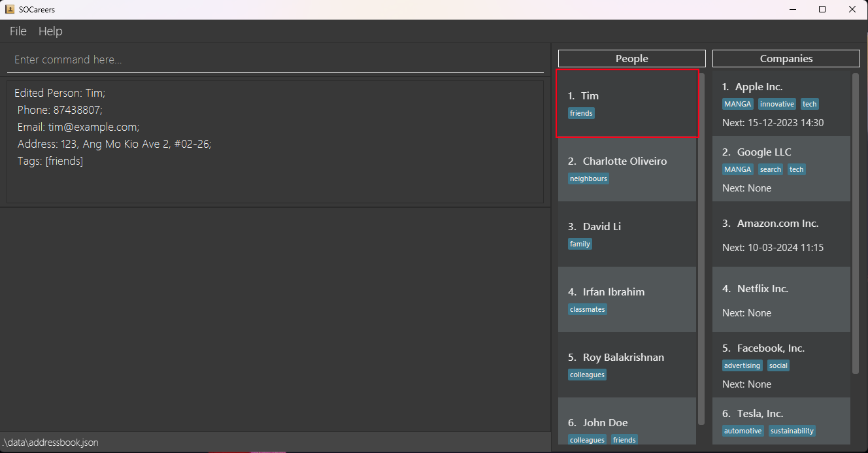This screenshot has height=453, width=868.
Task: Select the family tag on David Li
Action: [x=580, y=243]
